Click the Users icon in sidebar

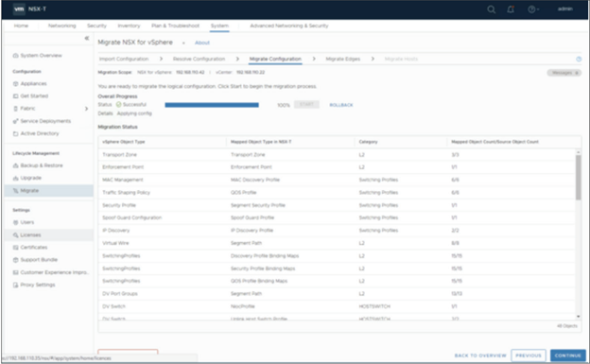tap(15, 222)
